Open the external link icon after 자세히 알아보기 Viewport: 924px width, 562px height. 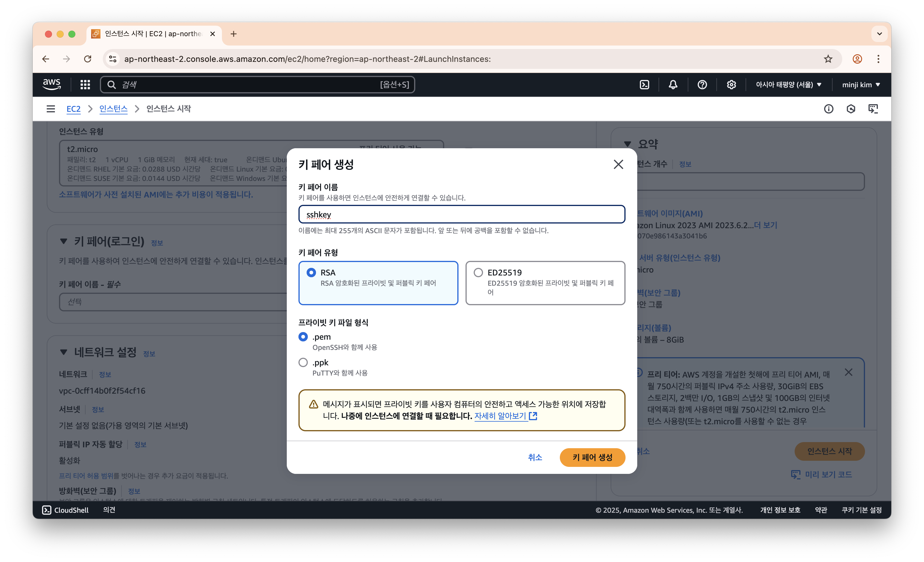[533, 416]
